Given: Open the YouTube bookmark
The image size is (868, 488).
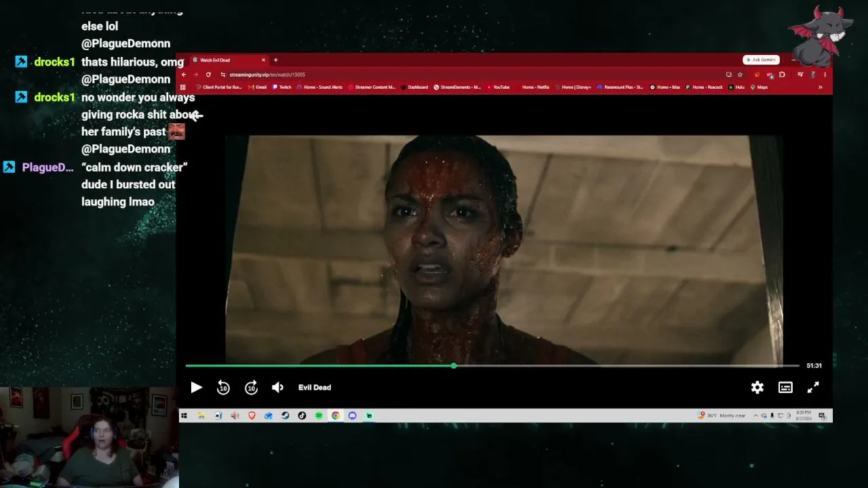Looking at the screenshot, I should (x=498, y=87).
